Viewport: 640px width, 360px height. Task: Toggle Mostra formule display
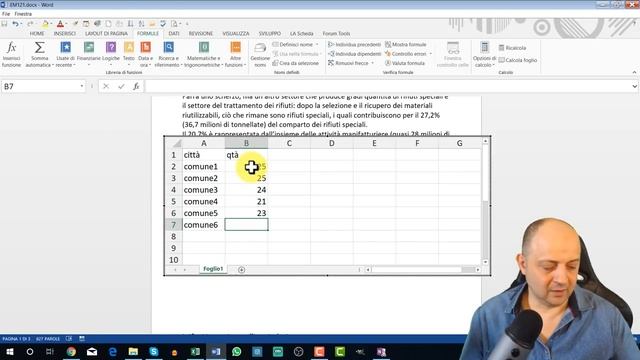pyautogui.click(x=406, y=44)
